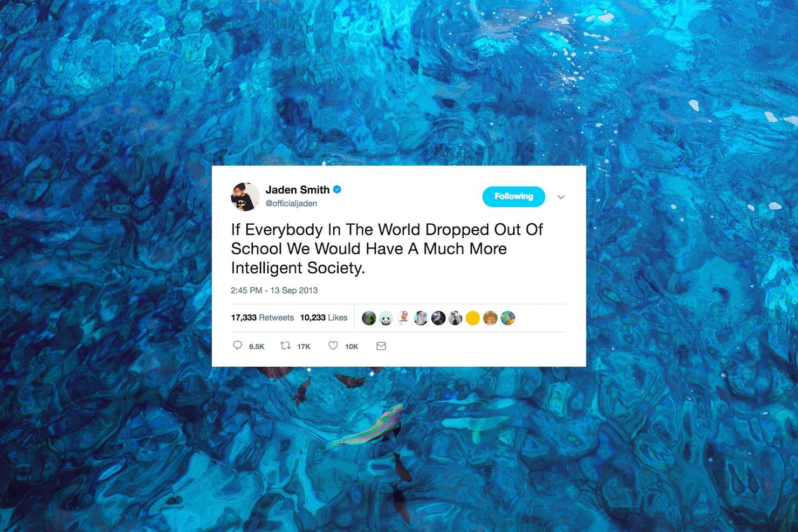Click the envelope direct message icon
The width and height of the screenshot is (798, 532).
click(381, 346)
